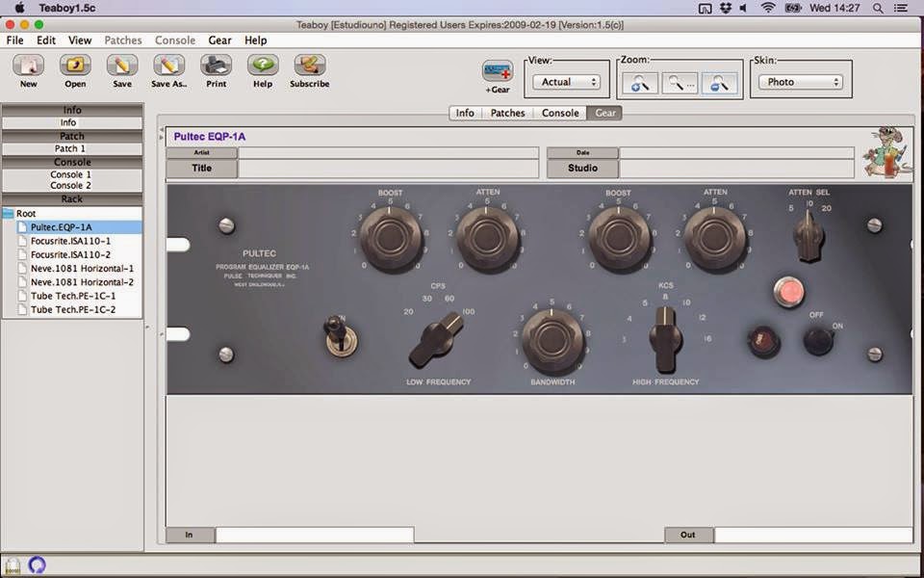Viewport: 924px width, 578px height.
Task: Click the lock icon in status bar
Action: click(13, 565)
